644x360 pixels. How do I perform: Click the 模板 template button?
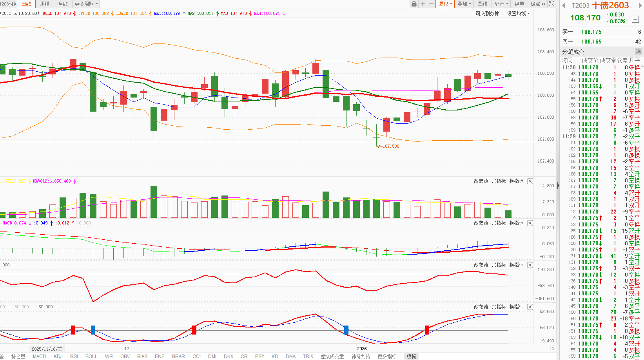(412, 356)
